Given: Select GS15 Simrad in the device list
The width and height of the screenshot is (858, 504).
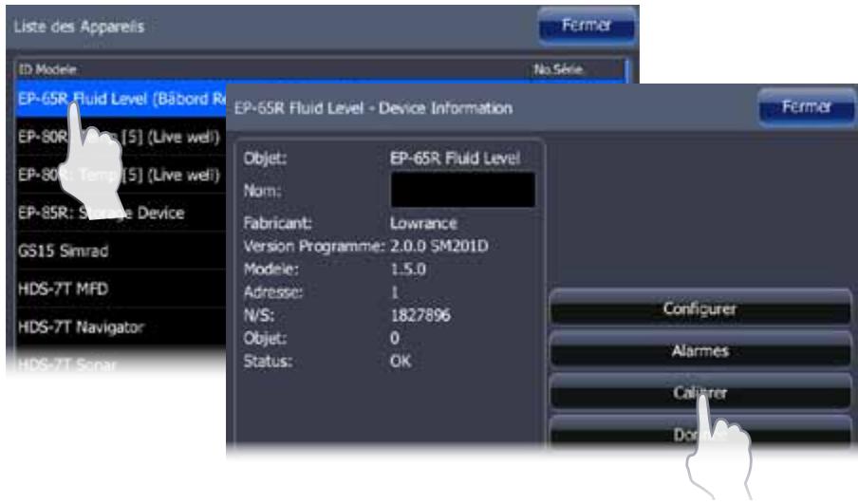Looking at the screenshot, I should (121, 251).
